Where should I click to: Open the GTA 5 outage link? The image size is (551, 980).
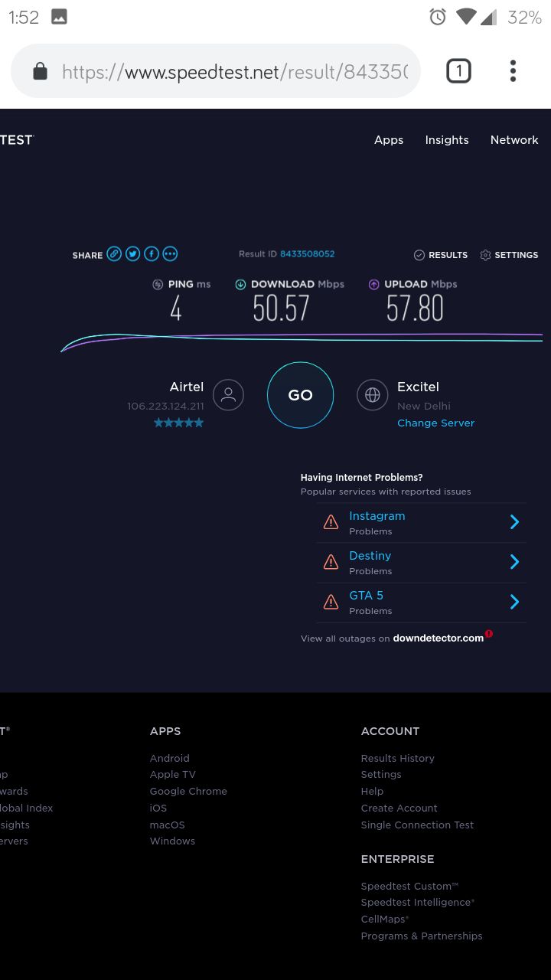(367, 596)
